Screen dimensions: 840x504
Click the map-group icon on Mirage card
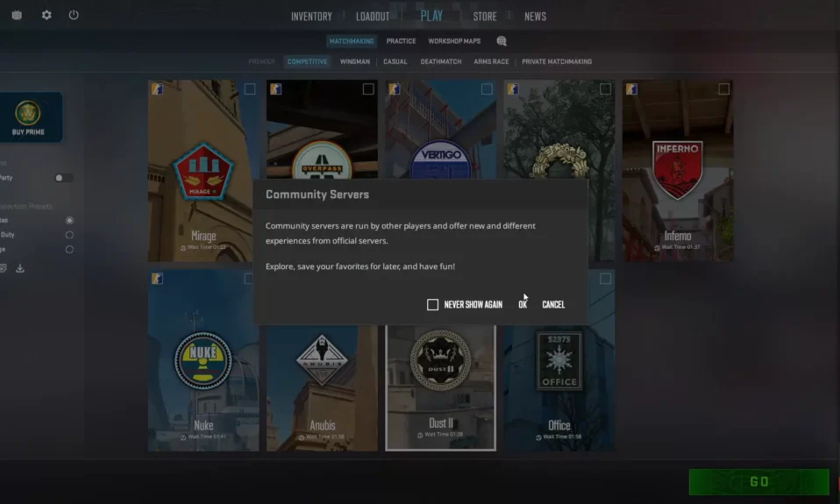point(157,89)
